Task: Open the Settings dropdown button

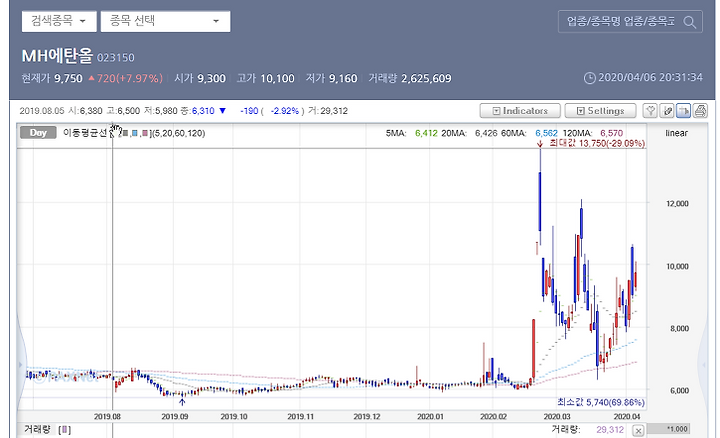Action: [x=600, y=111]
